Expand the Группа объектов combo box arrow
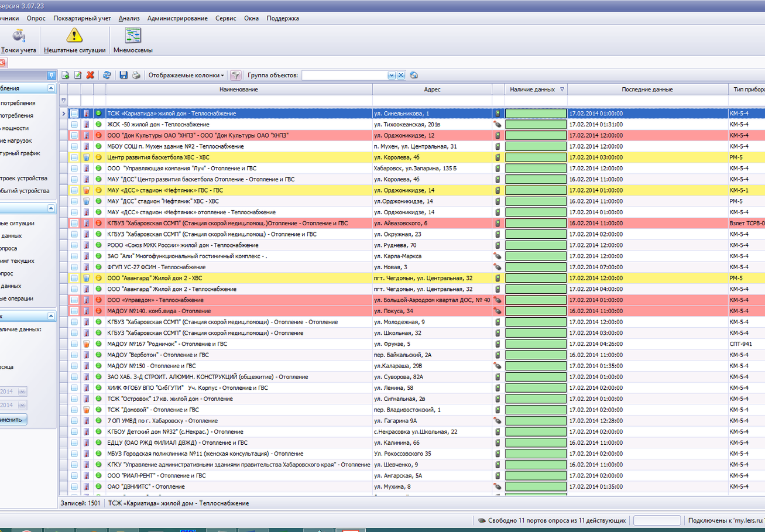This screenshot has height=532, width=765. [x=392, y=75]
